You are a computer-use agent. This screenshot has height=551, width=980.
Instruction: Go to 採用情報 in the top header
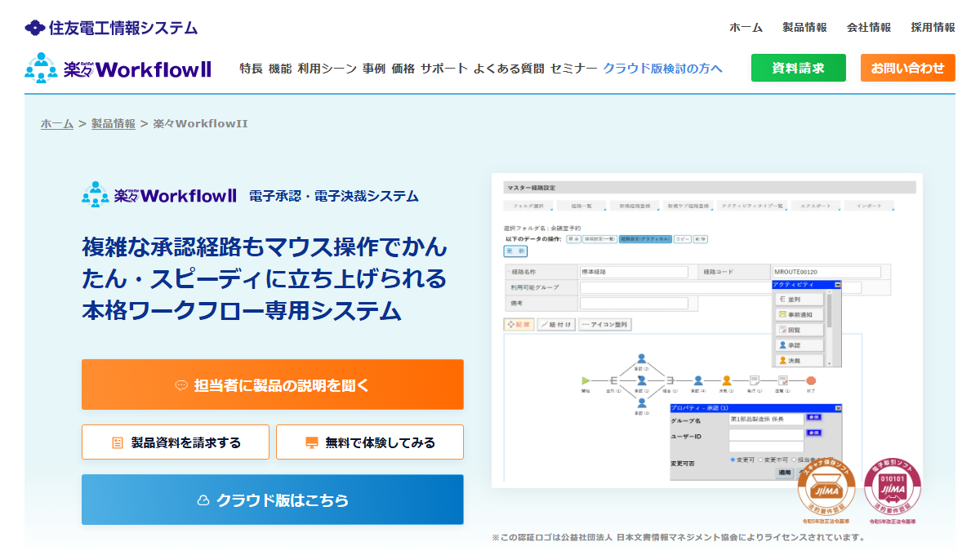[x=933, y=27]
